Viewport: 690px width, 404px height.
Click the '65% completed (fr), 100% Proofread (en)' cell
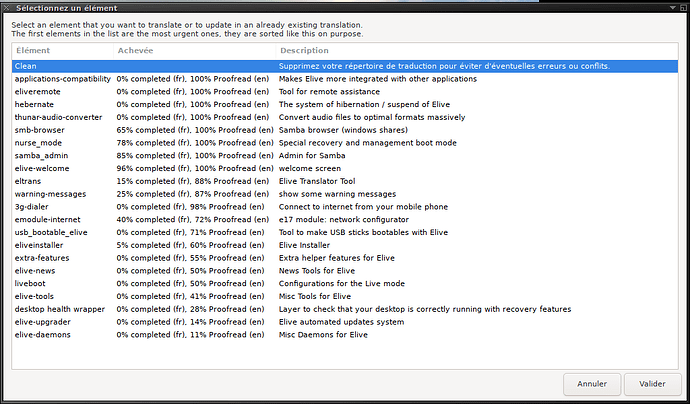pos(195,130)
